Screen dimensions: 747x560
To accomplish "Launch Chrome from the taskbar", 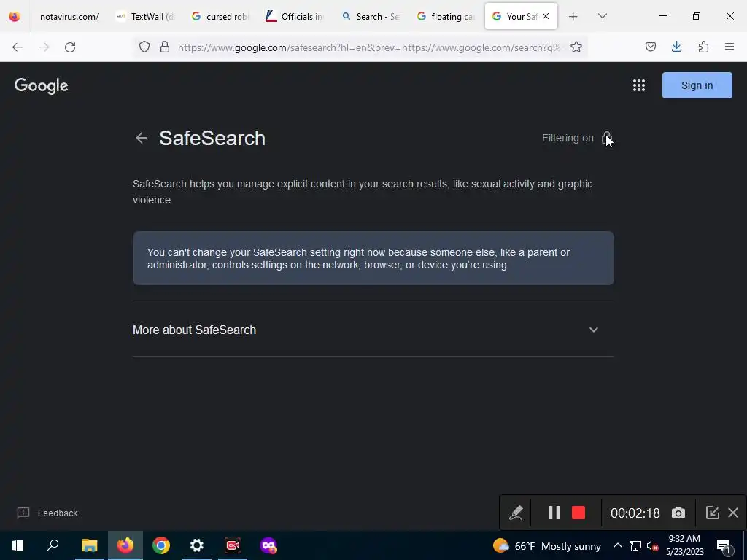I will [161, 545].
